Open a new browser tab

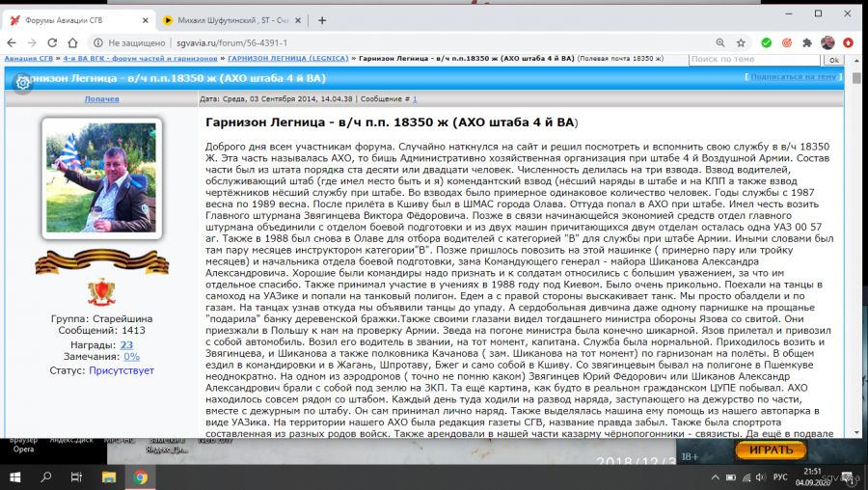(x=322, y=20)
